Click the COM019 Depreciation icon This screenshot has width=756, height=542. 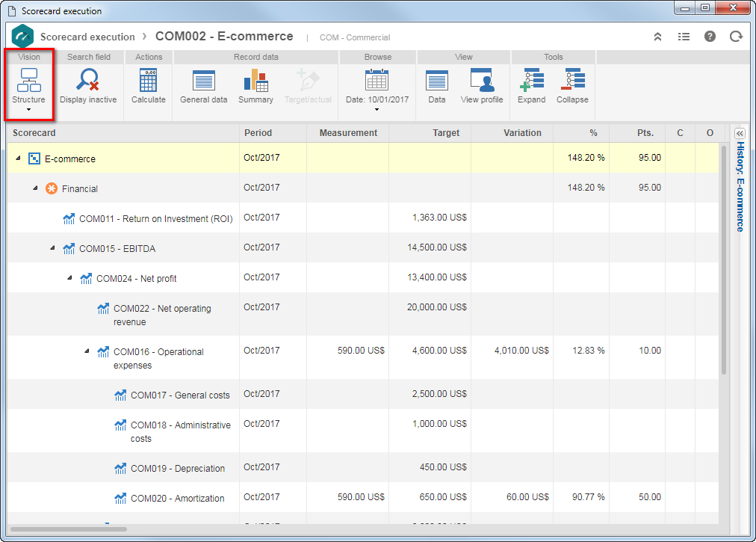120,468
